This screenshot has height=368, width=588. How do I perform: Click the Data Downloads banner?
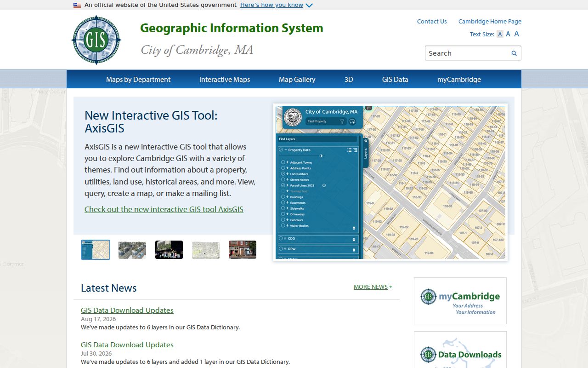[x=460, y=350]
